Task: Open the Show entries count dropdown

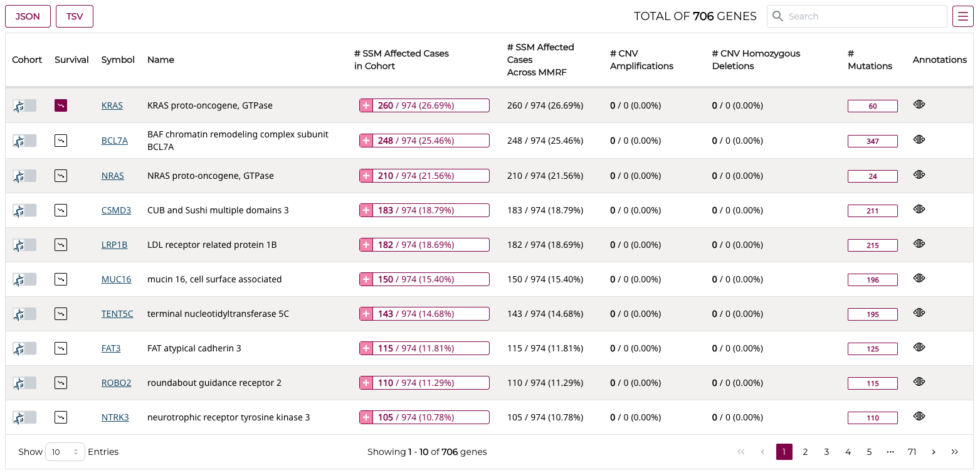Action: [x=65, y=452]
